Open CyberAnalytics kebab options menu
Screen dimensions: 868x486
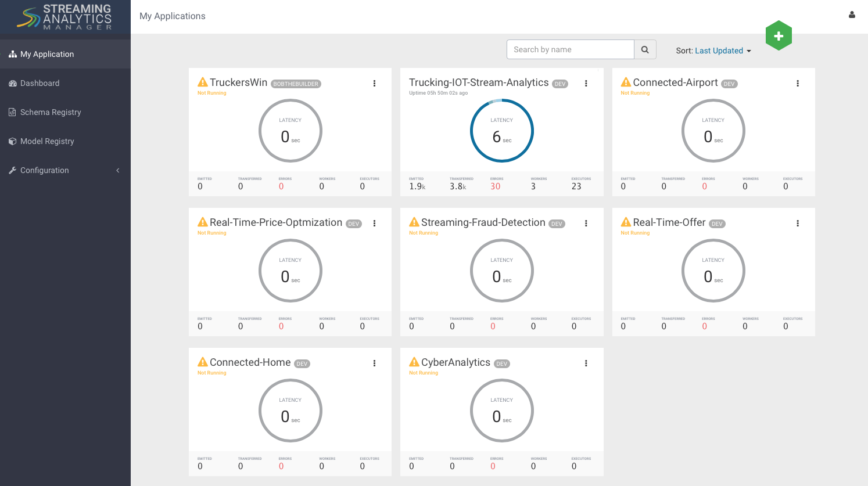[x=586, y=363]
